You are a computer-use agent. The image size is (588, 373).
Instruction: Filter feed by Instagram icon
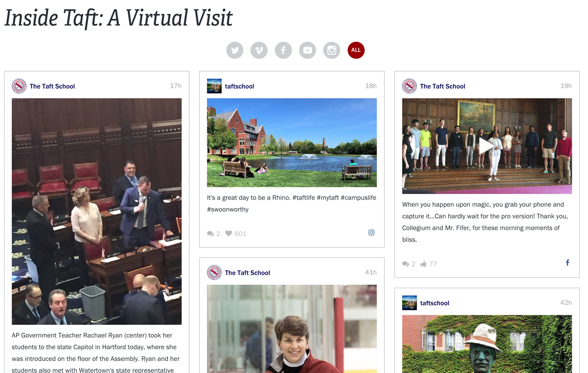click(332, 50)
